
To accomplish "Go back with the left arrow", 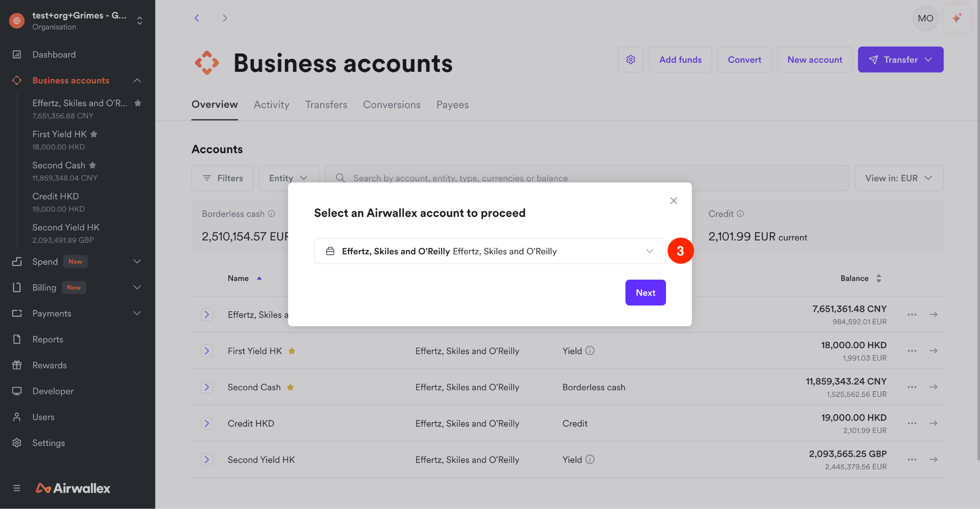I will 197,18.
